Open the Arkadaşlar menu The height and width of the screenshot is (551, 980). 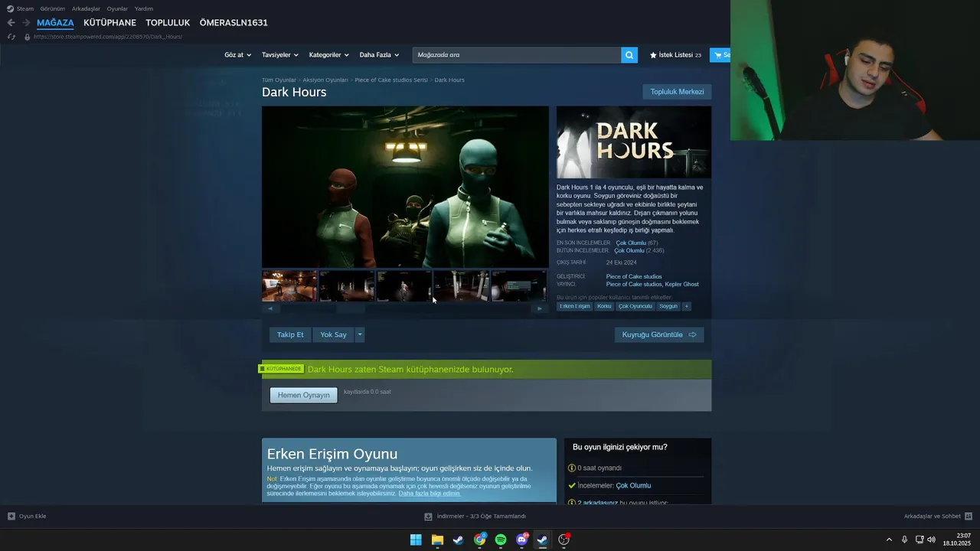click(x=86, y=8)
